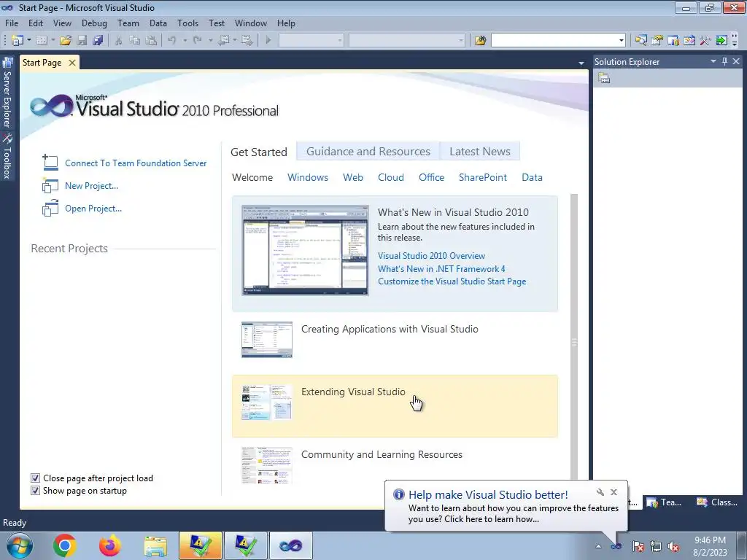Pin the Solution Explorer with auto-hide pushpin

click(724, 61)
